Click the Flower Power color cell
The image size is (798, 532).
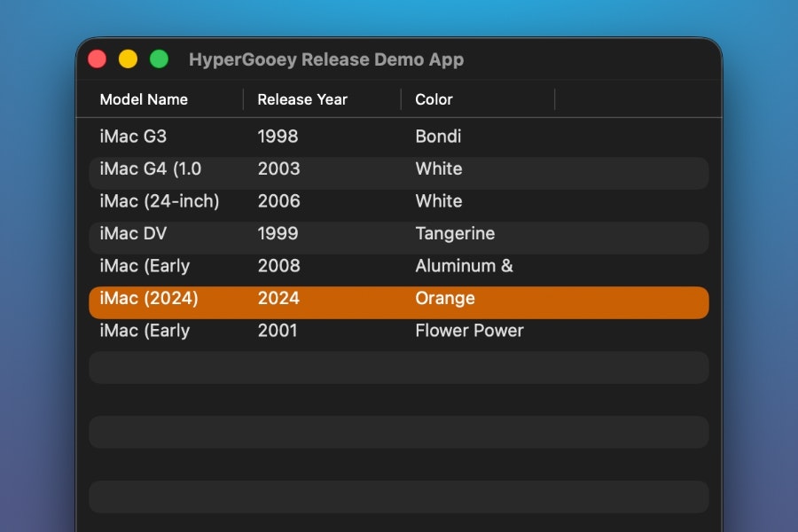pos(469,331)
